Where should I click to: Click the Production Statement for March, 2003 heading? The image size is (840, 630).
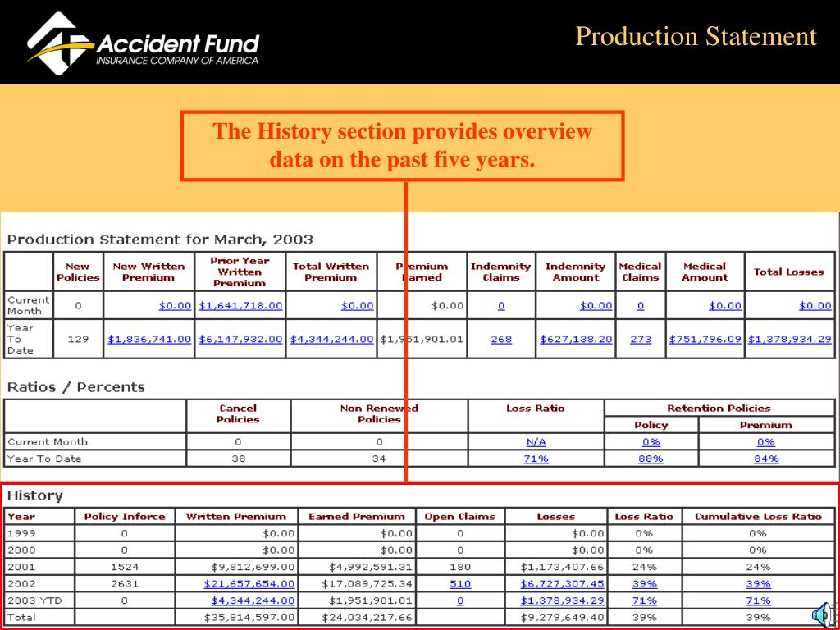[x=160, y=240]
